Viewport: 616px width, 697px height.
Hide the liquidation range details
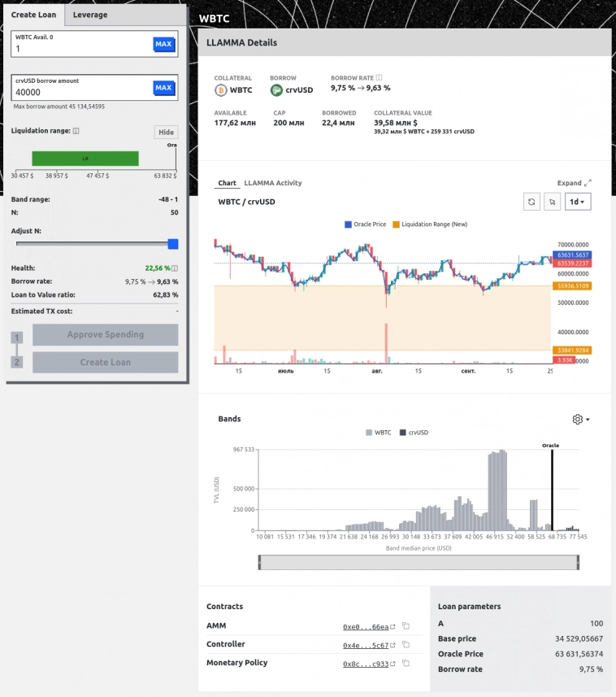(166, 132)
